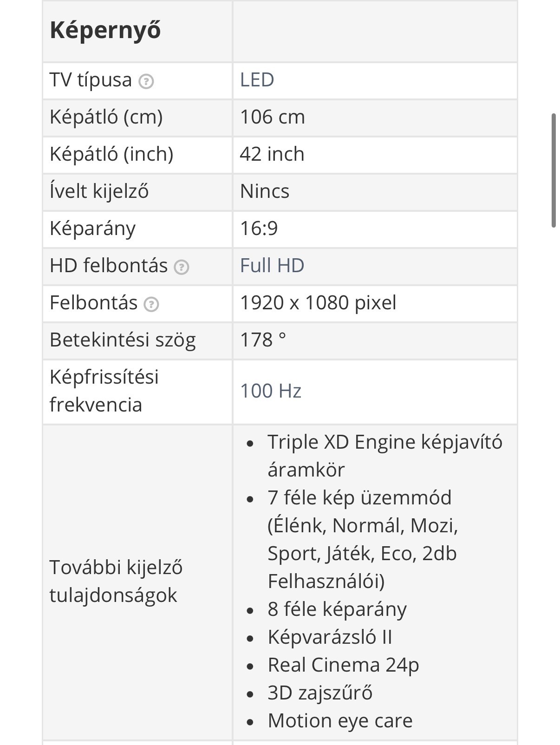Screen dimensions: 560x745
Task: Click the Triple XD Engine list item
Action: (x=384, y=455)
